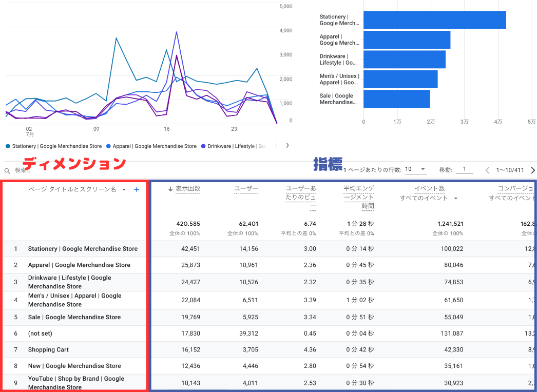Image resolution: width=537 pixels, height=392 pixels.
Task: Click the Sale | Google Merchandise bar
Action: tap(397, 99)
